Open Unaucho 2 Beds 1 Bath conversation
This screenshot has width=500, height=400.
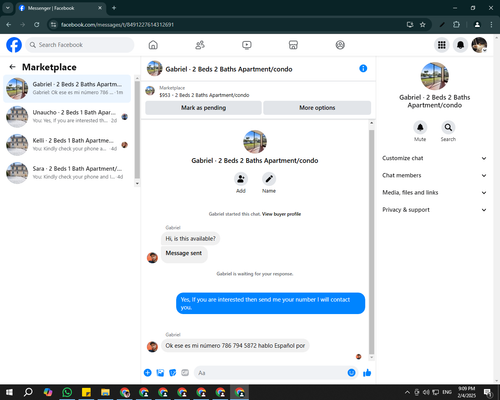tap(67, 117)
